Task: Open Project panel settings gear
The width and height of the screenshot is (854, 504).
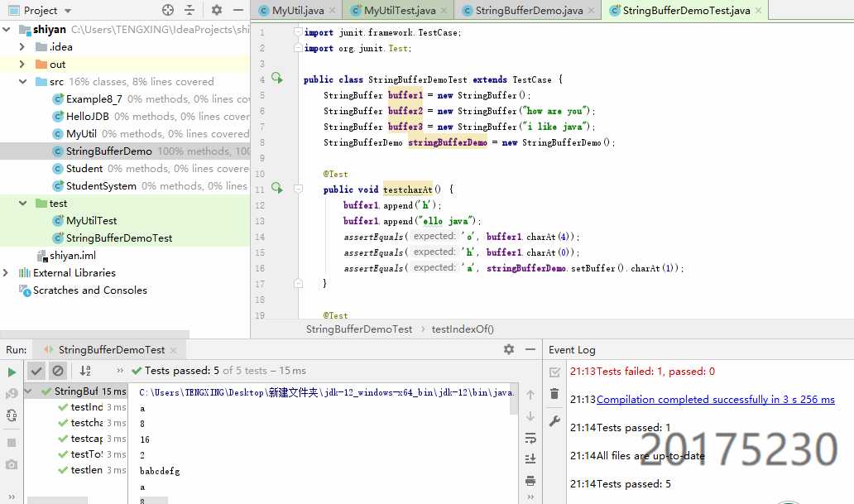Action: coord(217,11)
